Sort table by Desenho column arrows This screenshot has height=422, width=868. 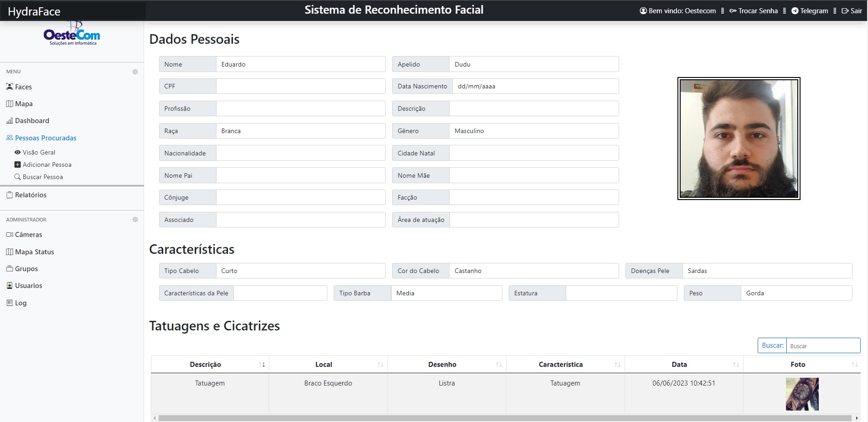coord(499,365)
